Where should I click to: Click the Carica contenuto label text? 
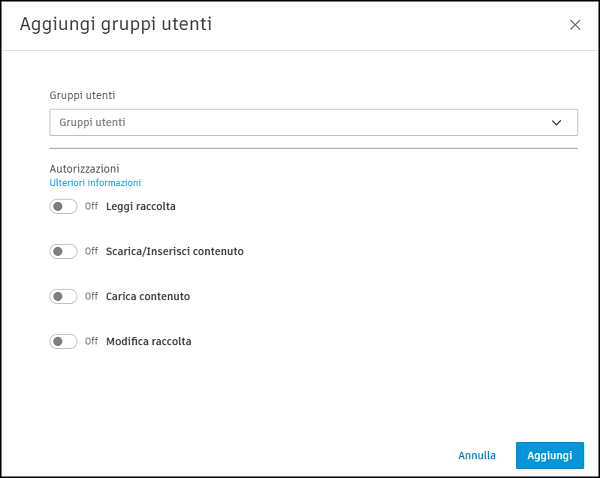coord(148,296)
